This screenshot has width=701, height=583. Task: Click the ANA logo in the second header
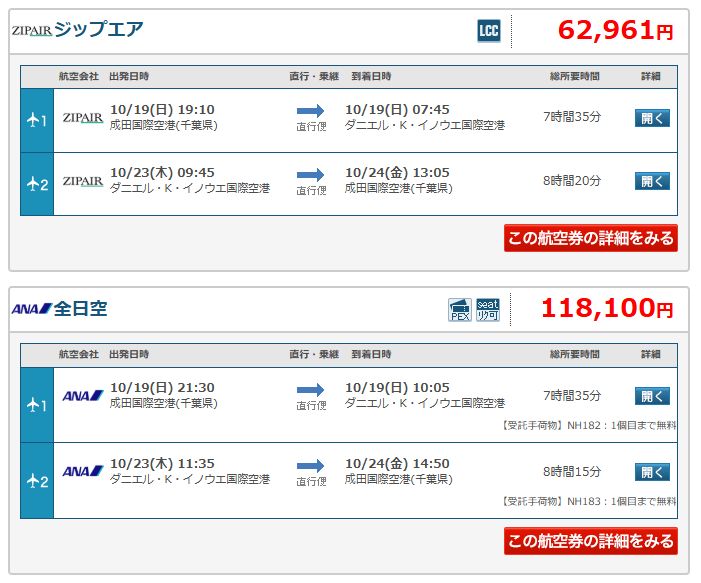[32, 308]
